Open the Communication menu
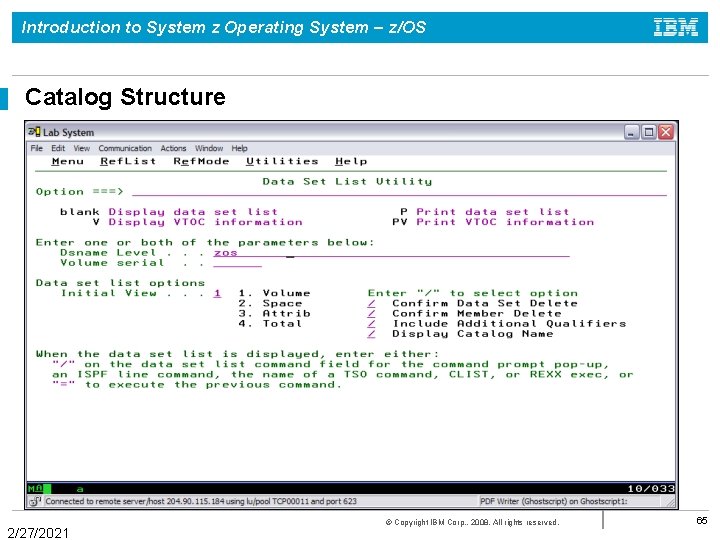The image size is (720, 540). (125, 148)
